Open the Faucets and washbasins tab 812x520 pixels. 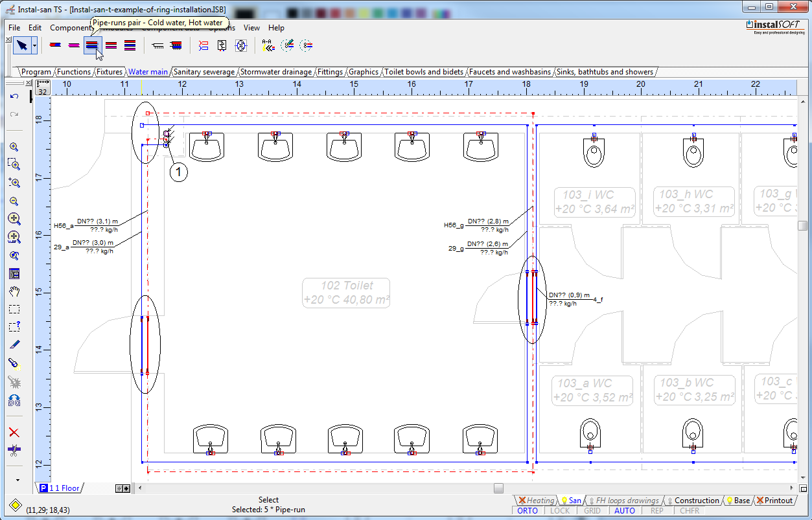point(509,72)
